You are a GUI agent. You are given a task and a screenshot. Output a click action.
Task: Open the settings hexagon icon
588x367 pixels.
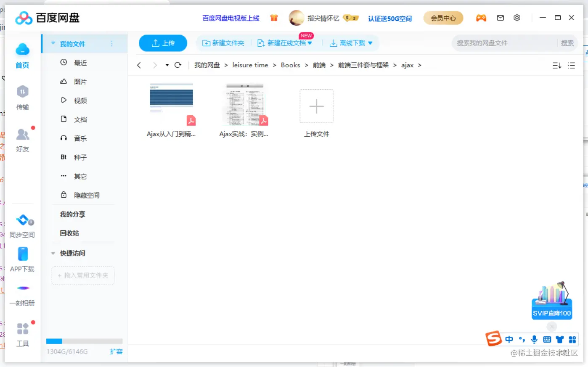517,18
